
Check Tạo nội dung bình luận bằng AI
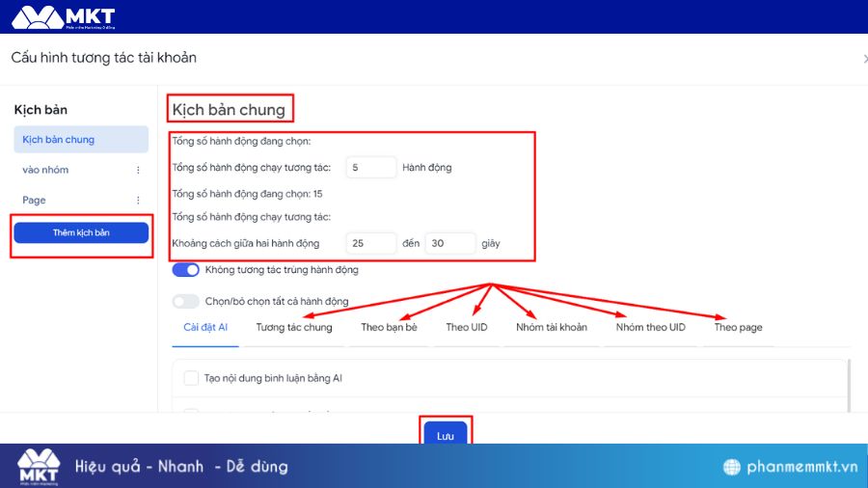(191, 378)
